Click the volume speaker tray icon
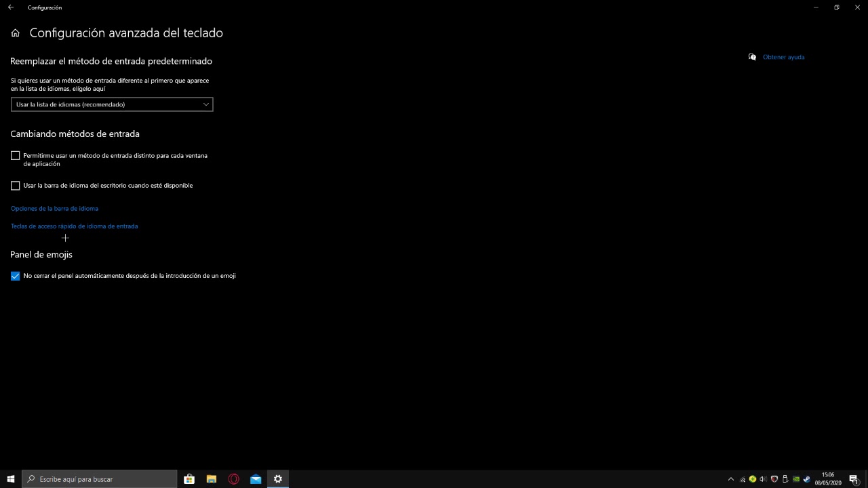Image resolution: width=868 pixels, height=488 pixels. (x=763, y=479)
